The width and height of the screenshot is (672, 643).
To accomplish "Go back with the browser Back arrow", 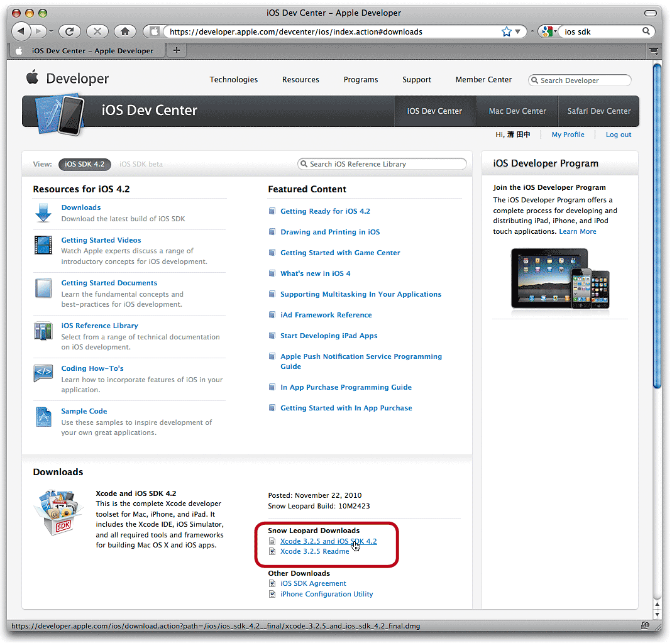I will tap(21, 31).
